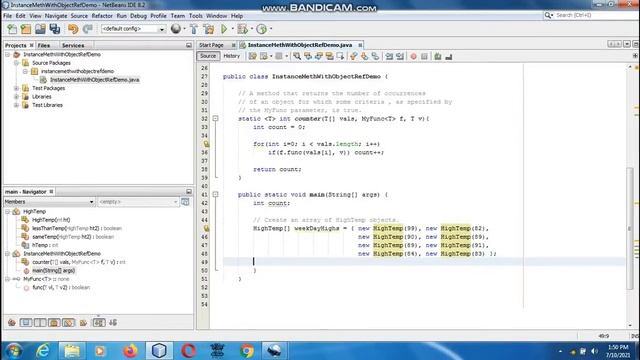
Task: Open the File menu
Action: (x=7, y=16)
